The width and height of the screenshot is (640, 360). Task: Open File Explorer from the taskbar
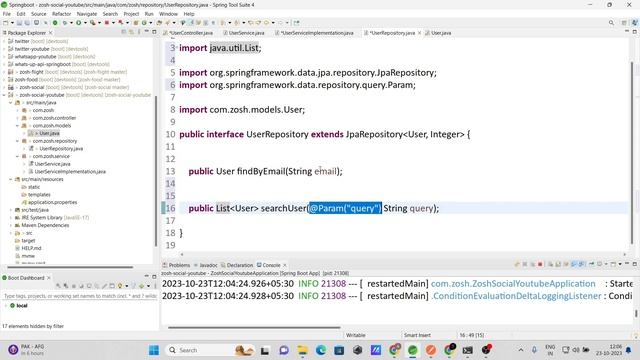click(x=302, y=350)
